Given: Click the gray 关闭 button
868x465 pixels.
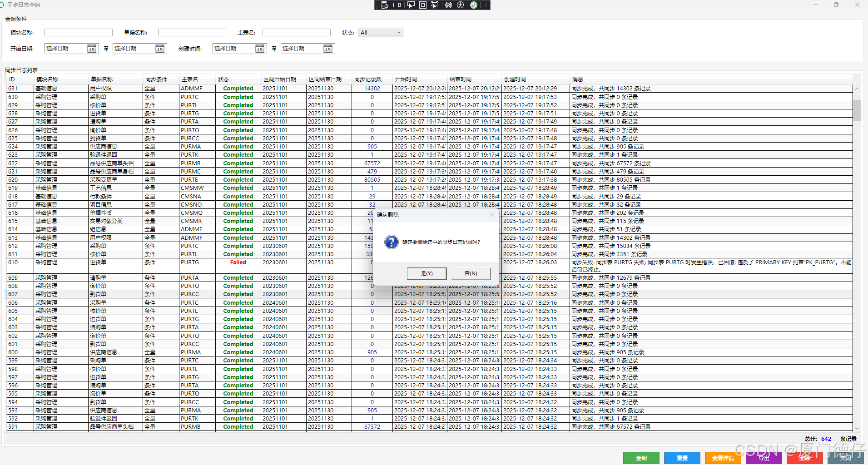Looking at the screenshot, I should [846, 458].
